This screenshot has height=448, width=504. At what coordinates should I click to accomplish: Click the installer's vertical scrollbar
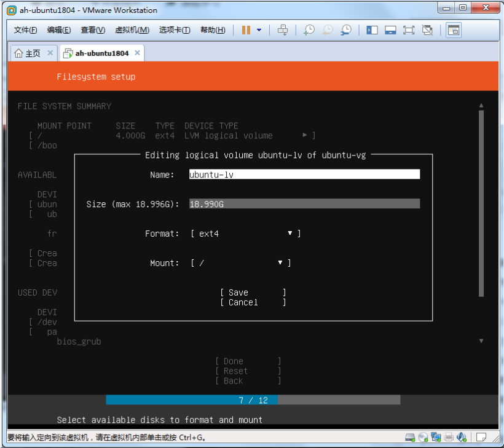point(481,203)
